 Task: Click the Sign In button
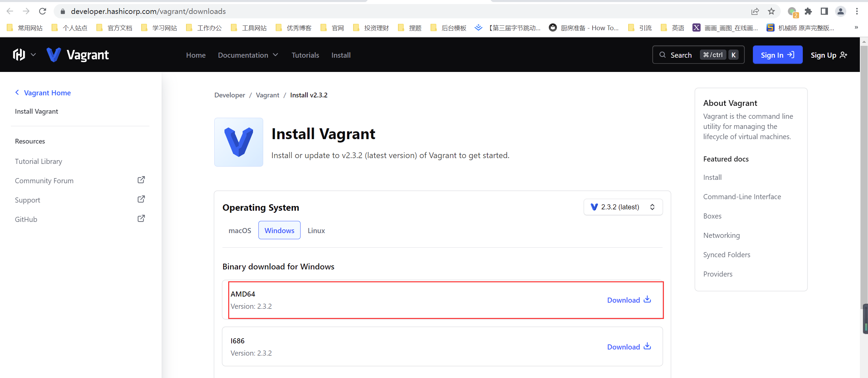(777, 54)
